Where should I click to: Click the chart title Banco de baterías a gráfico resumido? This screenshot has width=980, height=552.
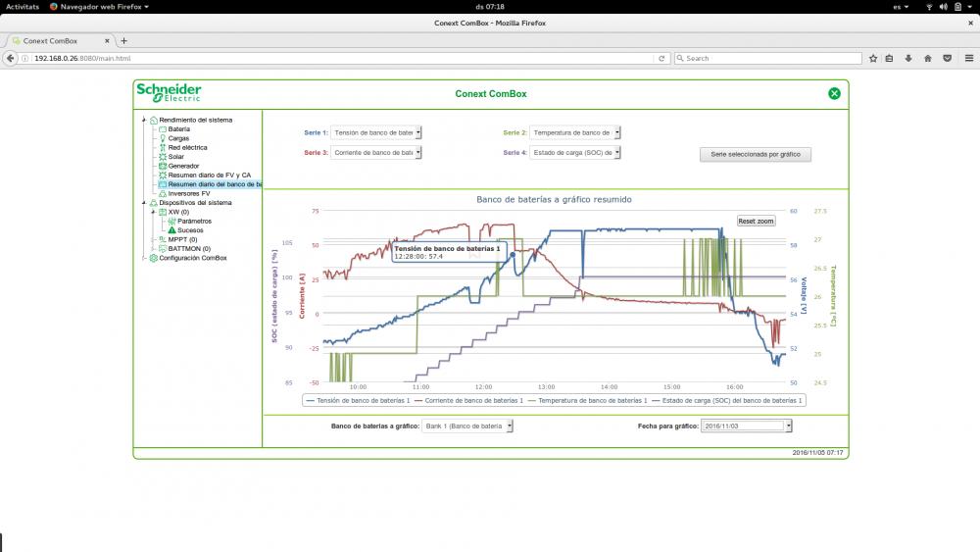tap(554, 199)
